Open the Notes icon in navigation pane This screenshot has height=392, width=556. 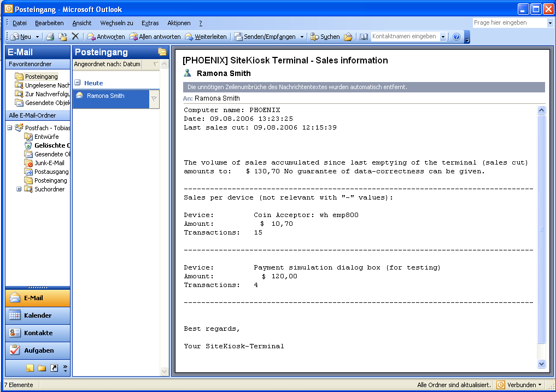click(x=30, y=368)
